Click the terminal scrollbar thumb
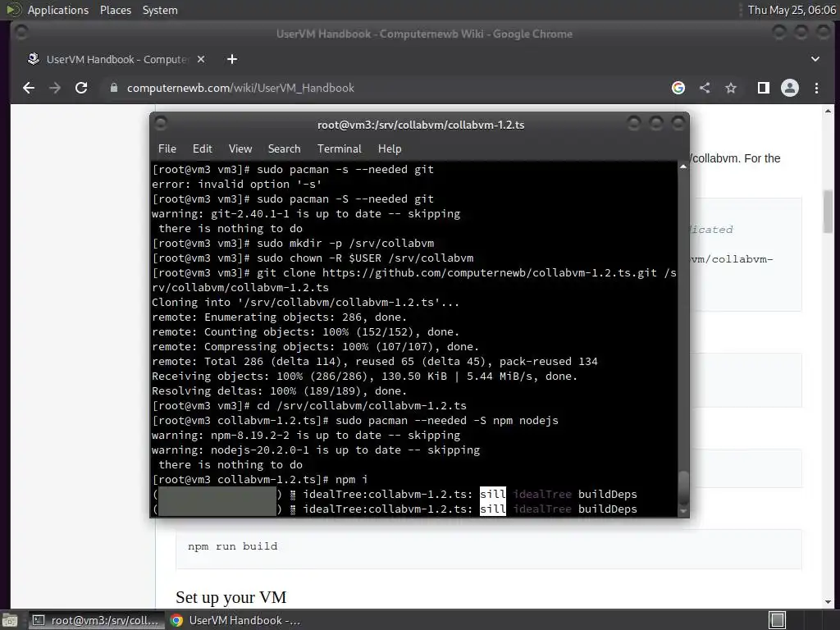Viewport: 840px width, 630px height. point(683,487)
